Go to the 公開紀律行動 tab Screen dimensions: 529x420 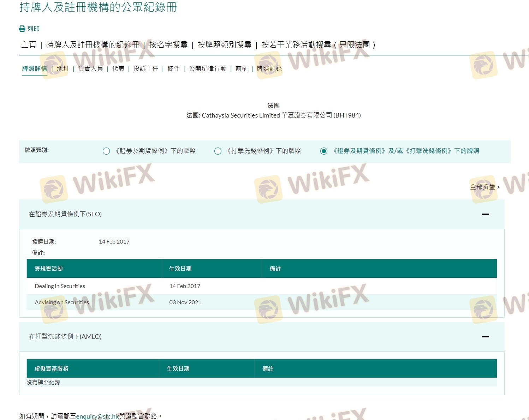(x=207, y=68)
